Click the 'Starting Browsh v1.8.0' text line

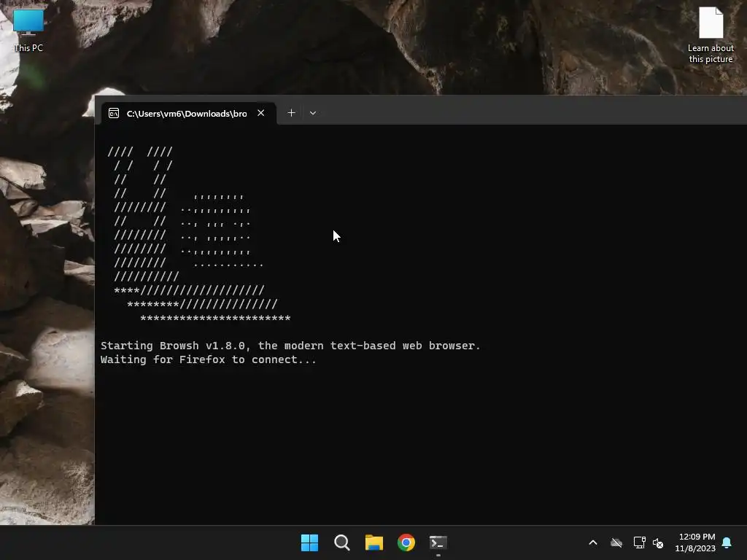pyautogui.click(x=290, y=346)
